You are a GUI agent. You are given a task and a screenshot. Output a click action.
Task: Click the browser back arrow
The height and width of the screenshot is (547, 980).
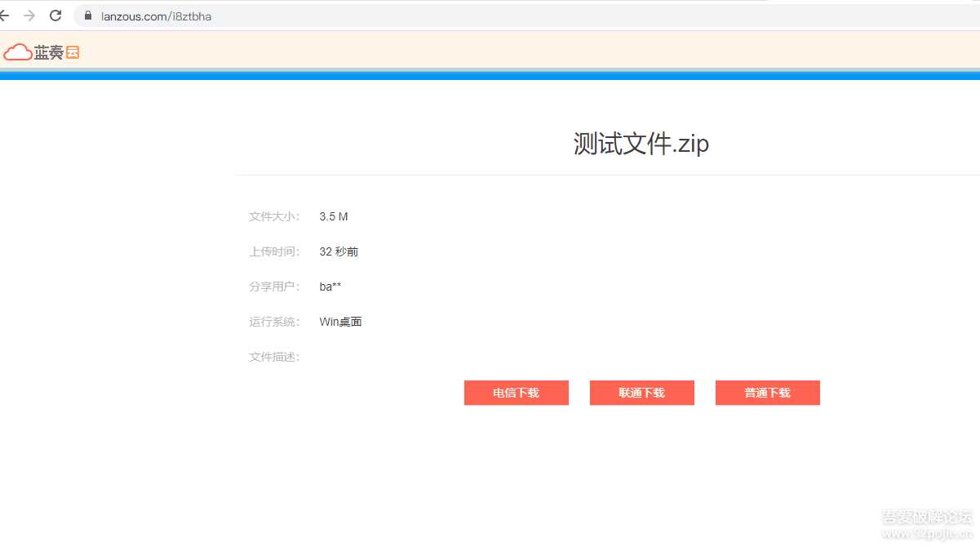5,14
